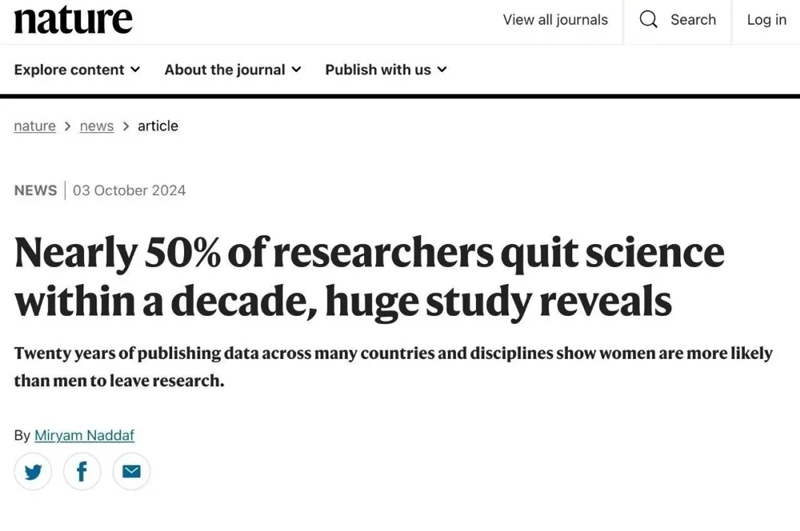
Task: Share article via Facebook icon
Action: (82, 471)
